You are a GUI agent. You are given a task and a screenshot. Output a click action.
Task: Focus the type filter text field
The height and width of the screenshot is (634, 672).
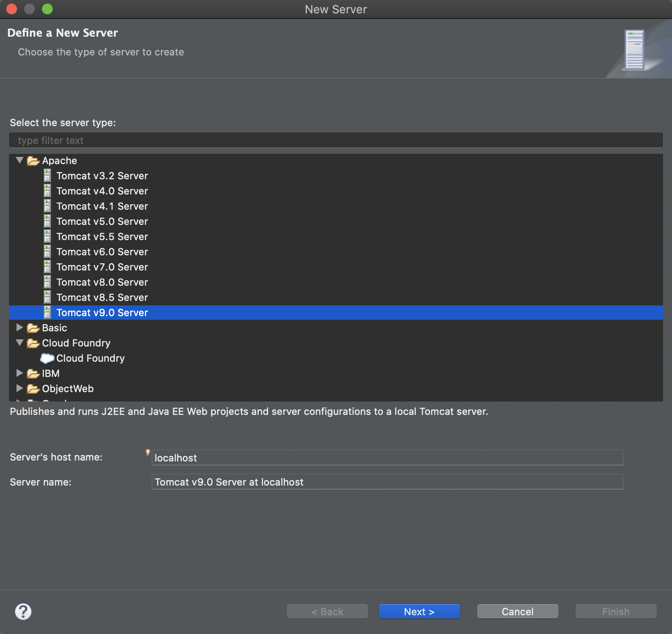336,140
